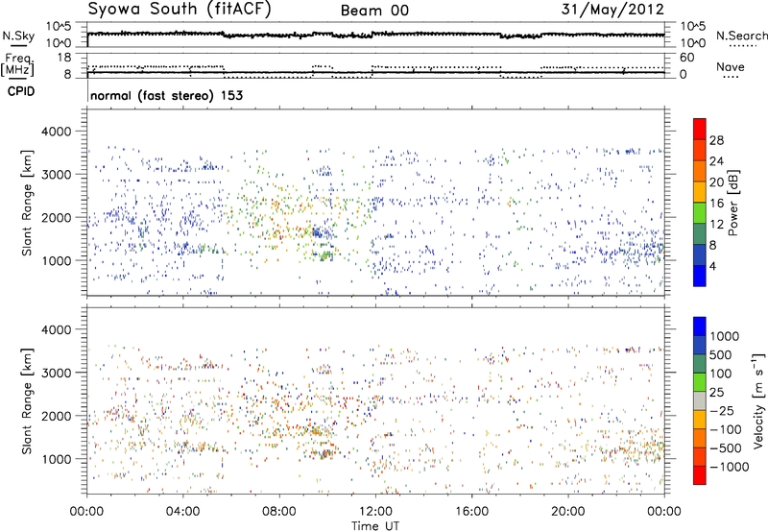Click the "Power [dB]" color bar title

coord(733,203)
